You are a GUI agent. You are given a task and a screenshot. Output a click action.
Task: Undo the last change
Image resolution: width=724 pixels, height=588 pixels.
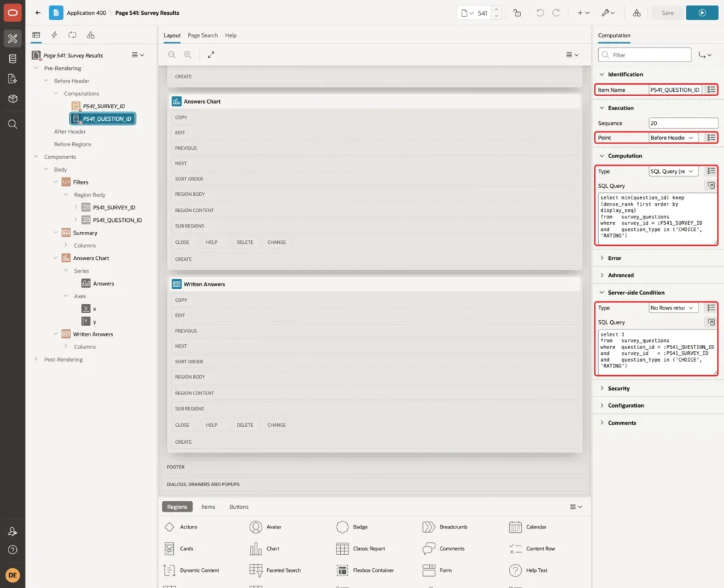click(539, 13)
